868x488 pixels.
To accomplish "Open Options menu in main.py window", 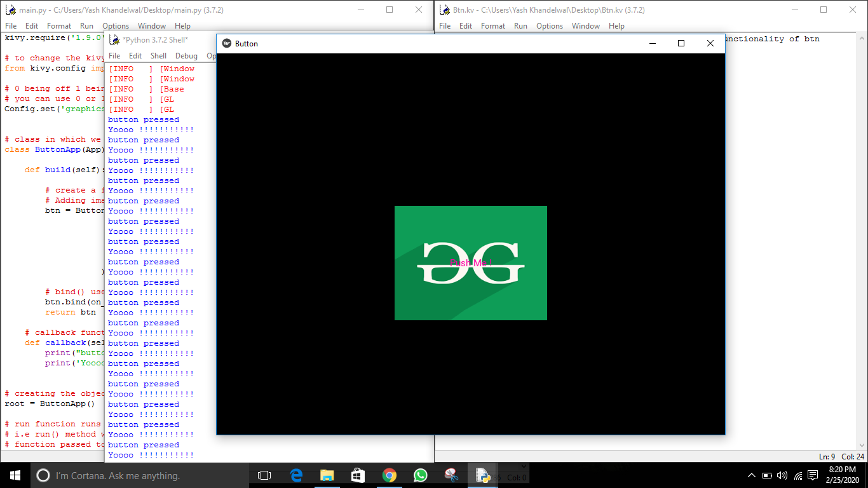I will (x=116, y=26).
